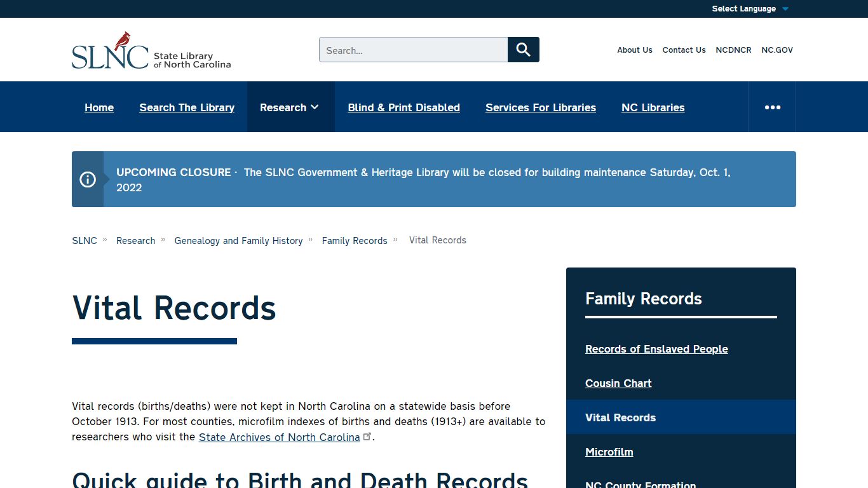Click Vital Records breadcrumb text

pos(438,240)
